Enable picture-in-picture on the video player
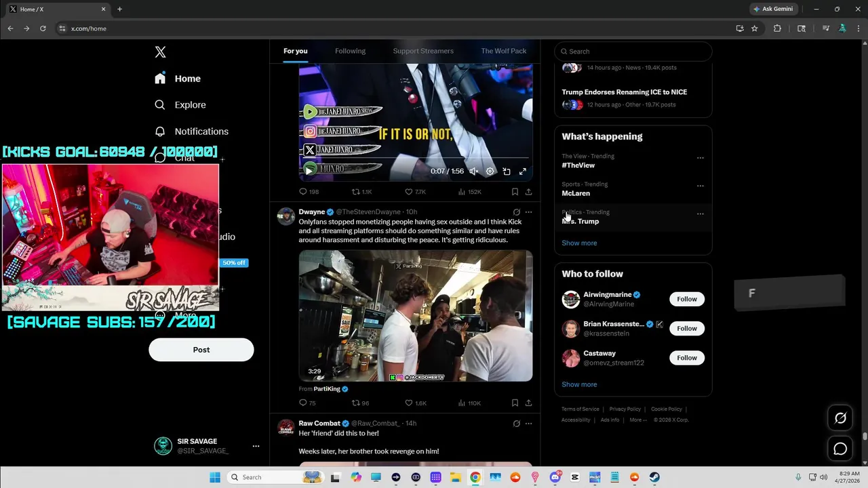This screenshot has width=868, height=488. pos(506,171)
